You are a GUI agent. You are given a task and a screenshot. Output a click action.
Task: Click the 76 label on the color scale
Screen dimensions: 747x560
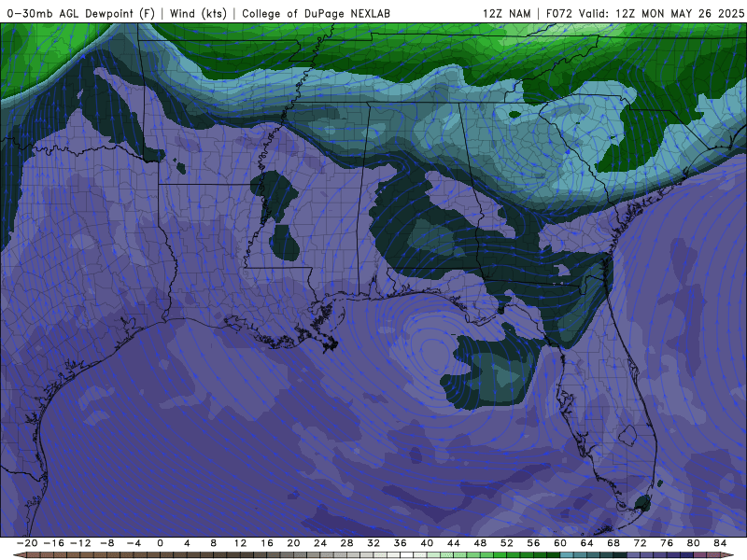coord(667,543)
